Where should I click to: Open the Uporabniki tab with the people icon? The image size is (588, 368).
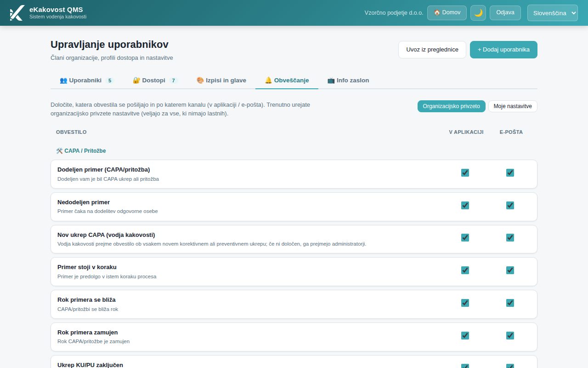click(86, 80)
